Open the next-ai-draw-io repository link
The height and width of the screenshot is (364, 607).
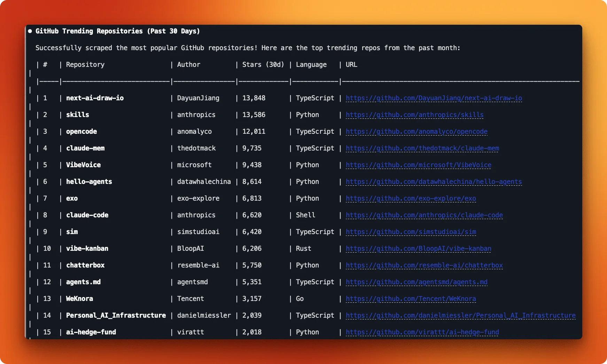(433, 98)
